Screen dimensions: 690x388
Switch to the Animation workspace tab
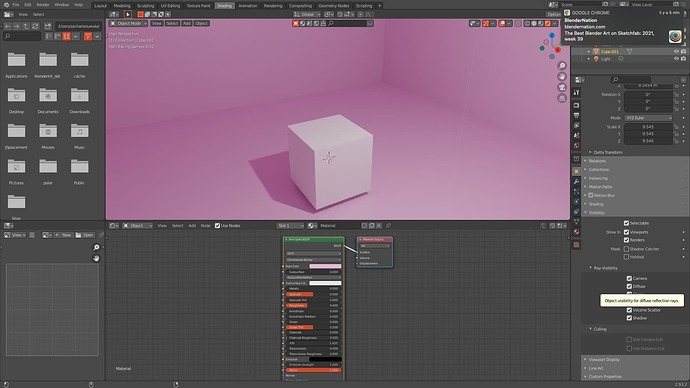248,6
